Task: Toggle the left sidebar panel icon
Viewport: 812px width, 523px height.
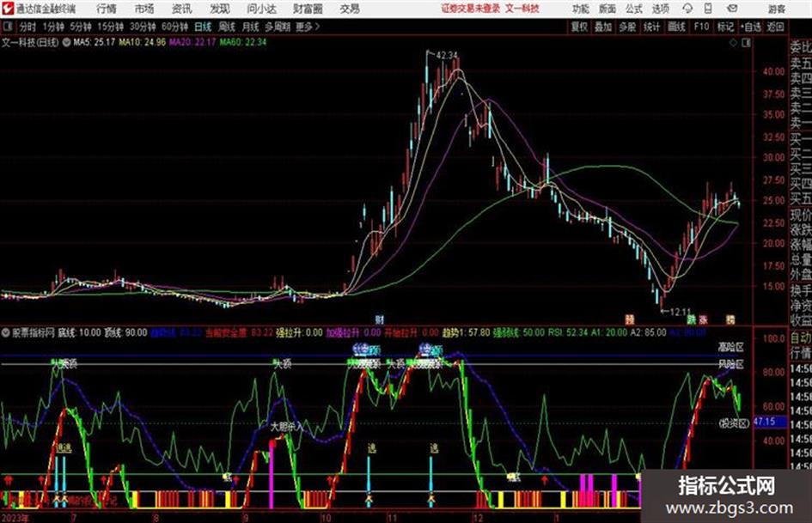Action: coord(8,27)
